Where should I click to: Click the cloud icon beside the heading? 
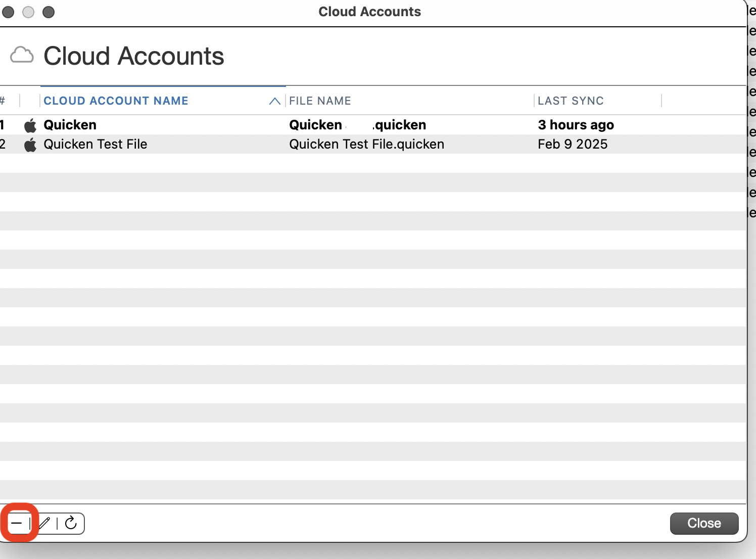(x=22, y=55)
